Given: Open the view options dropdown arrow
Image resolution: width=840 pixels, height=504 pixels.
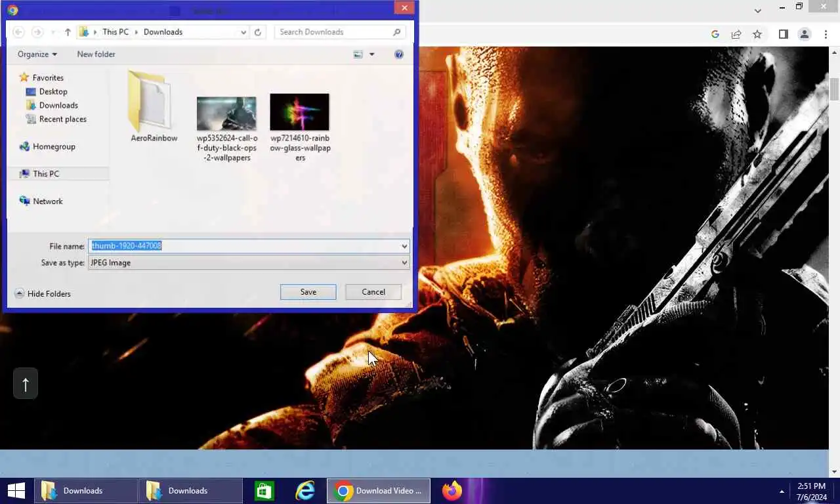Looking at the screenshot, I should pyautogui.click(x=372, y=54).
